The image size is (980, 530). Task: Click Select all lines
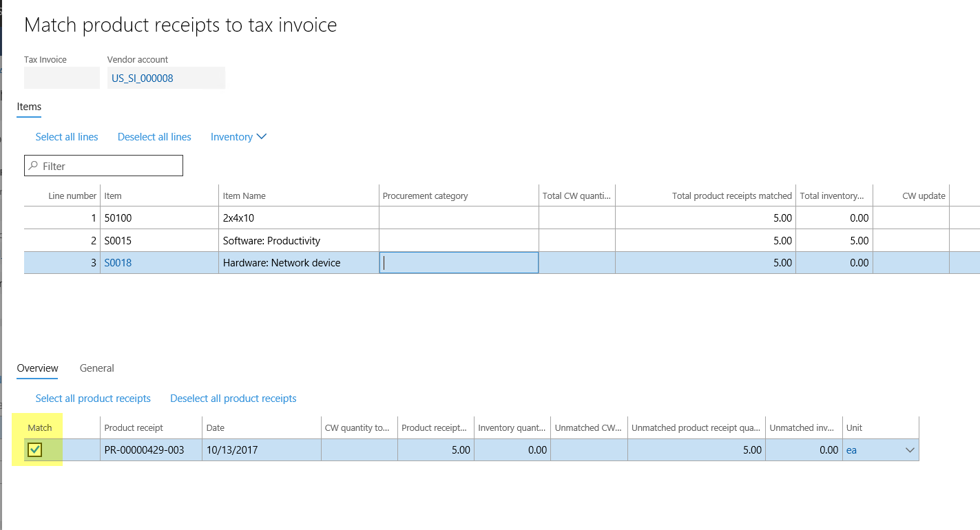(x=66, y=136)
